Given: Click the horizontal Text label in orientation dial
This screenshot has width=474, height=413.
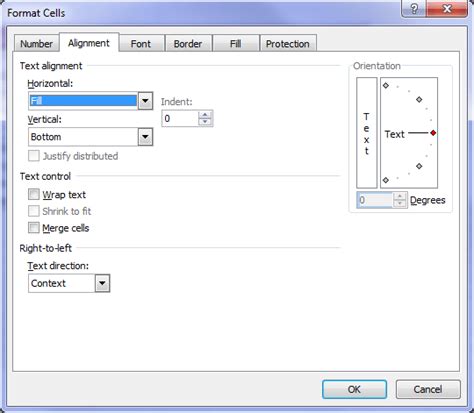Looking at the screenshot, I should (x=394, y=134).
